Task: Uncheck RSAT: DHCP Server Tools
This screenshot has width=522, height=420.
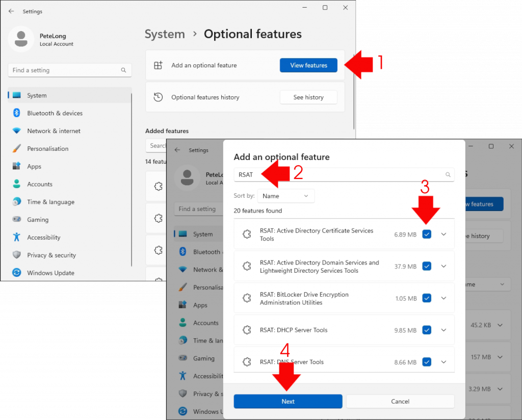Action: 427,330
